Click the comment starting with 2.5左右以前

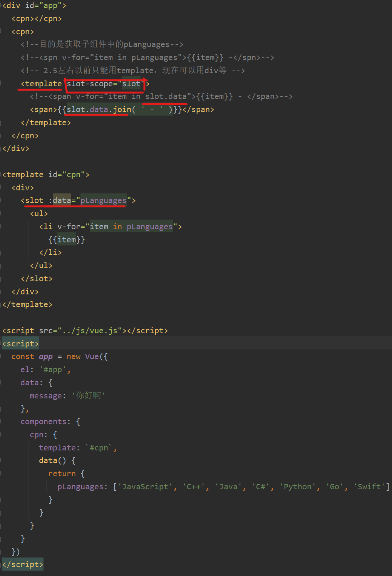click(x=133, y=71)
